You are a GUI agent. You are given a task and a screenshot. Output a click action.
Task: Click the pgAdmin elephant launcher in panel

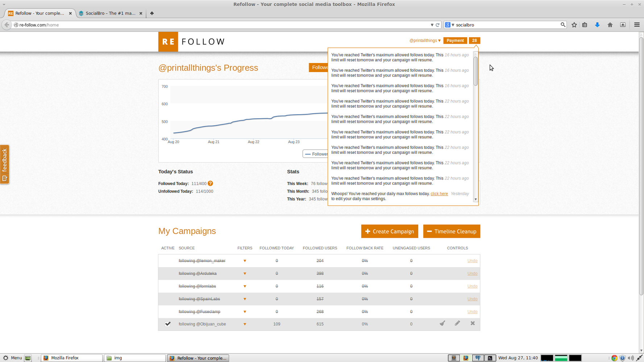[x=478, y=358]
